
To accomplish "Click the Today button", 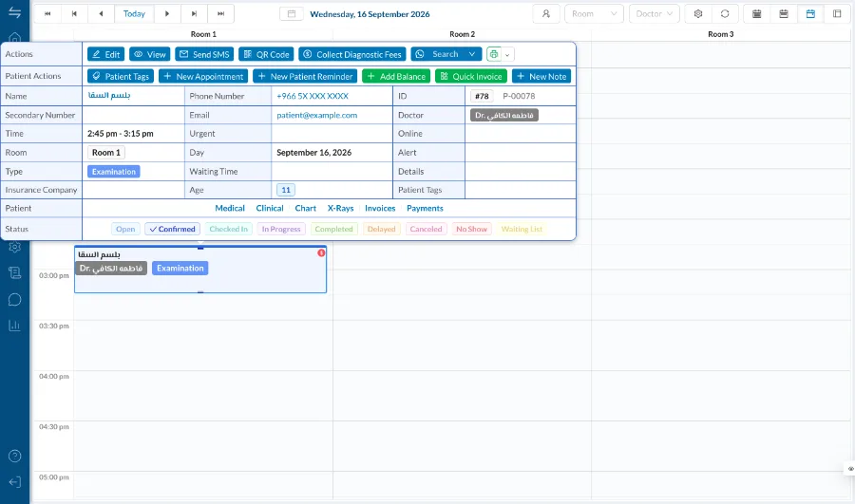I will coord(134,13).
